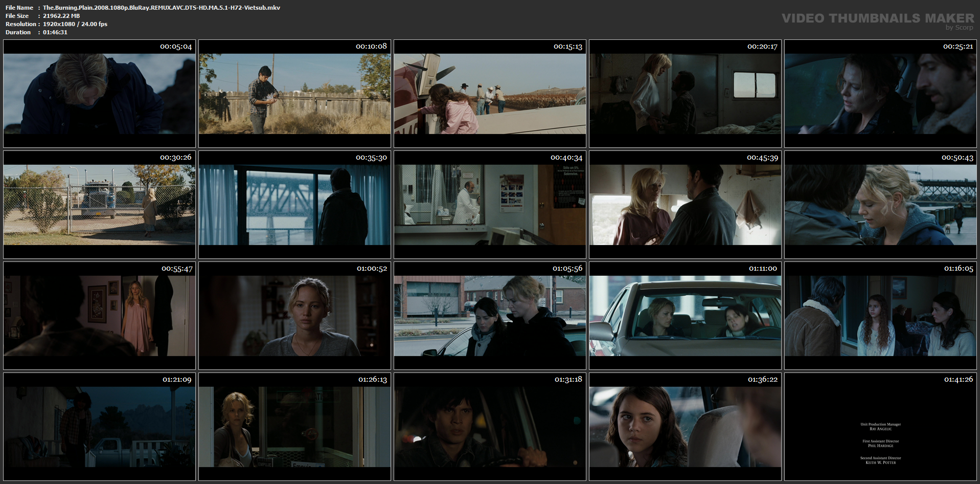
Task: Click the "File Name" header label
Action: click(x=19, y=8)
